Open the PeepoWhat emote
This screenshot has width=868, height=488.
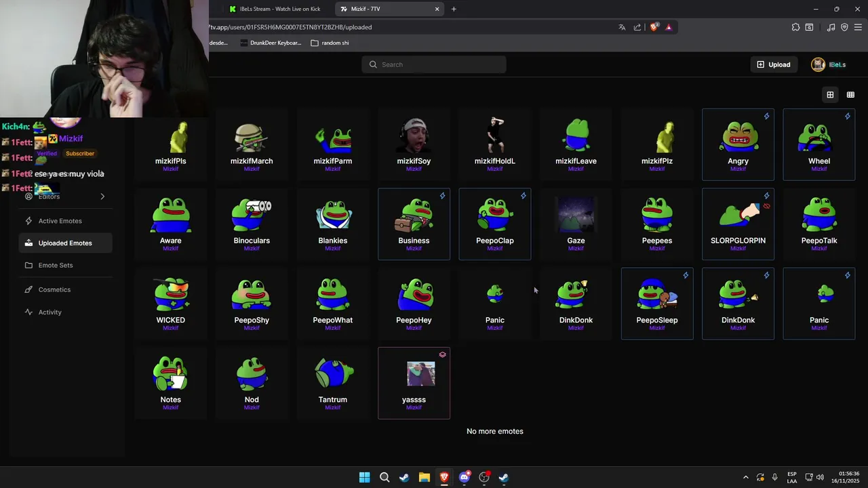click(333, 303)
